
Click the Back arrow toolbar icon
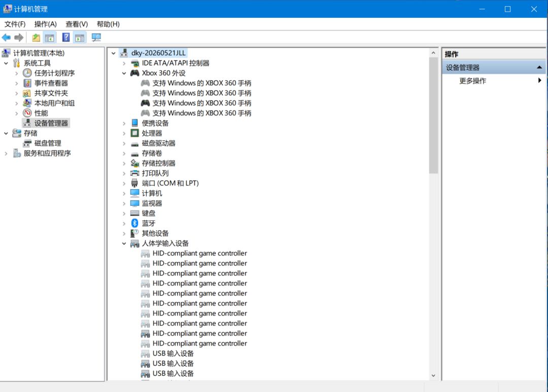pos(6,38)
